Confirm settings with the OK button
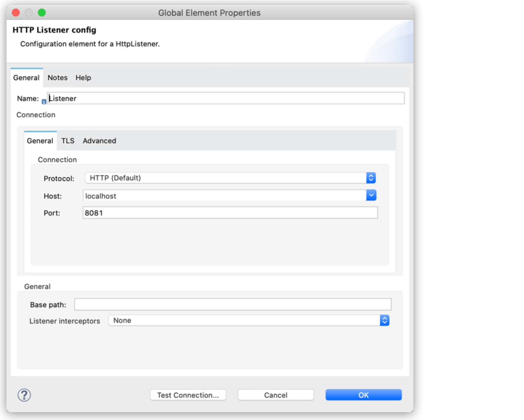This screenshot has height=420, width=524. 364,395
